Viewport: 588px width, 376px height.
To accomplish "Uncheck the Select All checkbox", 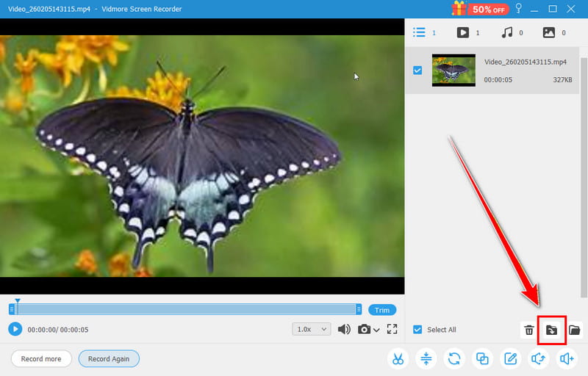I will coord(417,330).
